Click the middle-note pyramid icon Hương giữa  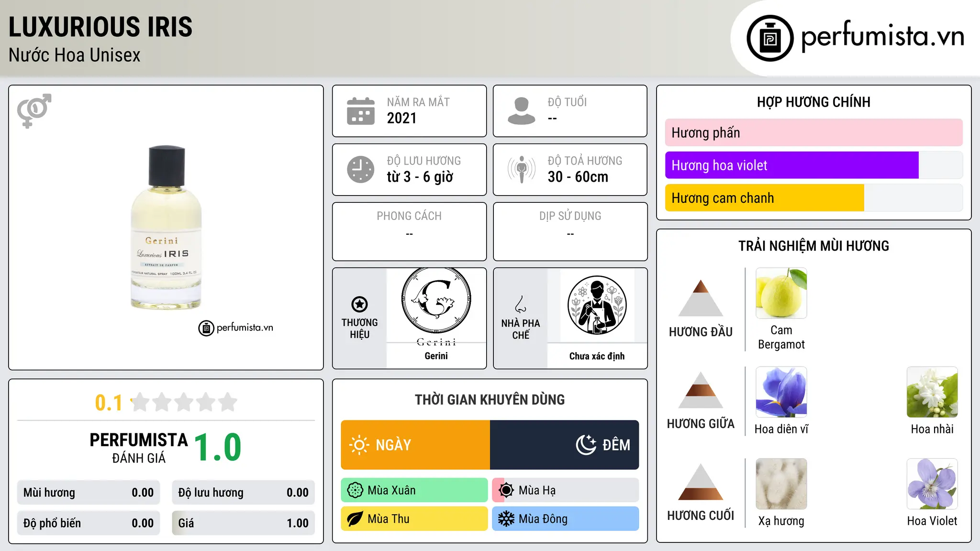701,390
